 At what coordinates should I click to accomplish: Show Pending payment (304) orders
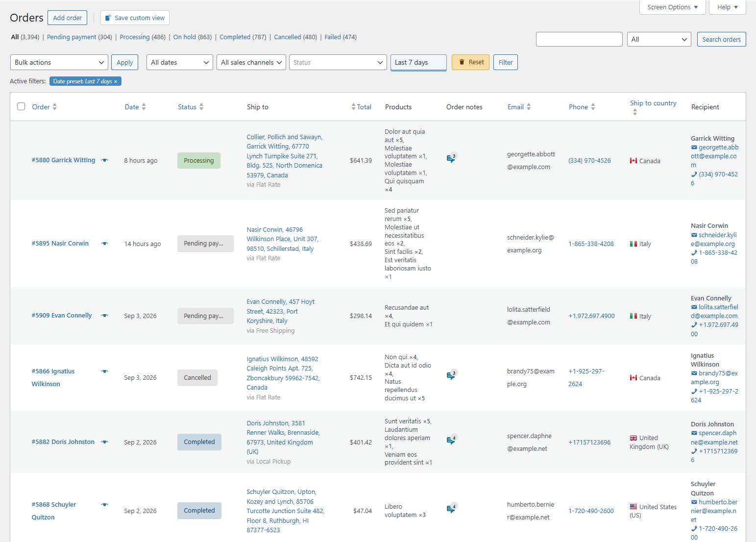[x=79, y=37]
